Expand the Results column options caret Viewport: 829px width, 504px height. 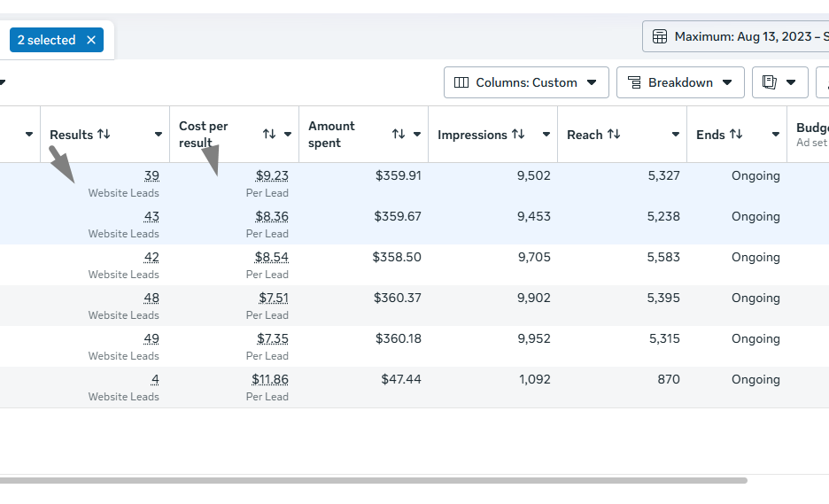[x=158, y=135]
